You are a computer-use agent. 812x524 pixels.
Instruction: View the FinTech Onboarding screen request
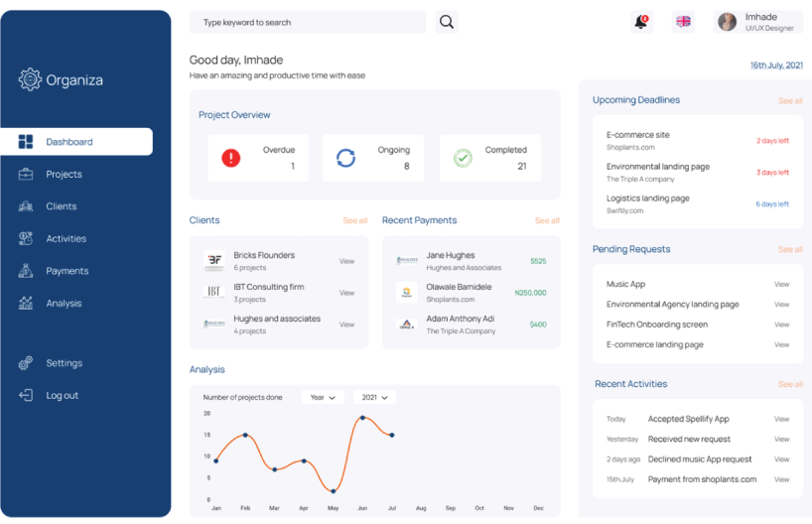click(781, 325)
